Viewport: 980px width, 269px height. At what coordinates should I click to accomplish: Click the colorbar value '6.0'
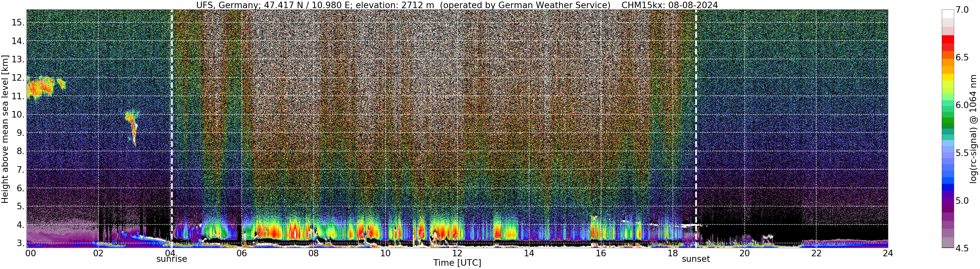click(x=962, y=105)
